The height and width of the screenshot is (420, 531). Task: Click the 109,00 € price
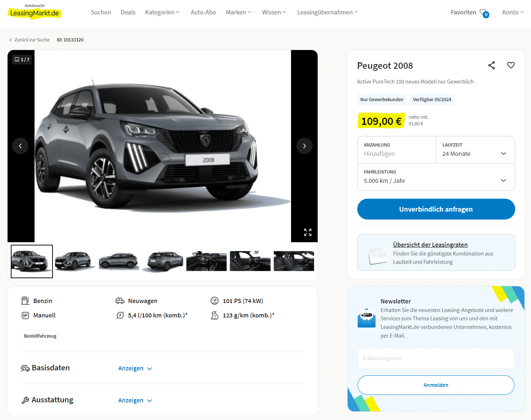click(x=381, y=121)
